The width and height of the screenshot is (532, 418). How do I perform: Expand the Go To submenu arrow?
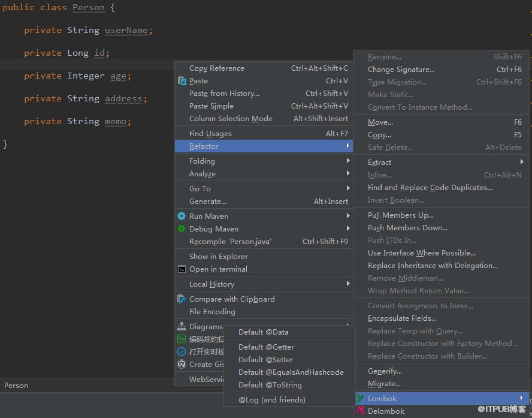click(347, 188)
